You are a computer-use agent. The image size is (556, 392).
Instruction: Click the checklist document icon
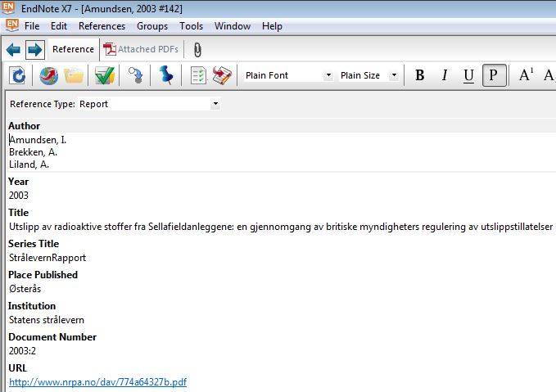(x=198, y=75)
